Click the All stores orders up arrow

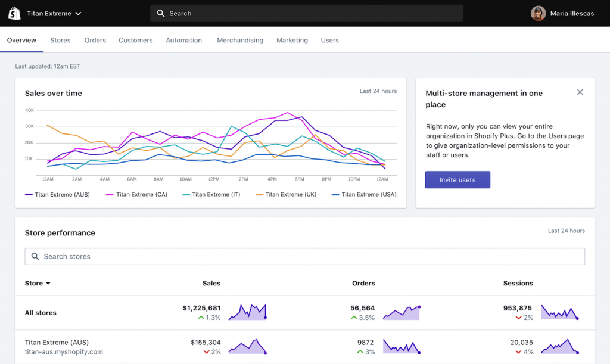[354, 318]
